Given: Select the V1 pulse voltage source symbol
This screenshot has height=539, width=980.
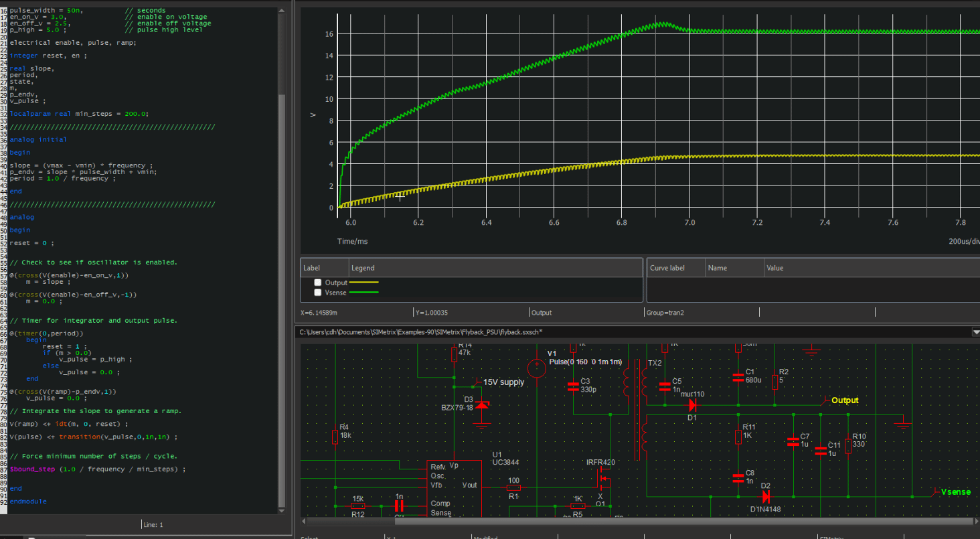Looking at the screenshot, I should point(536,368).
